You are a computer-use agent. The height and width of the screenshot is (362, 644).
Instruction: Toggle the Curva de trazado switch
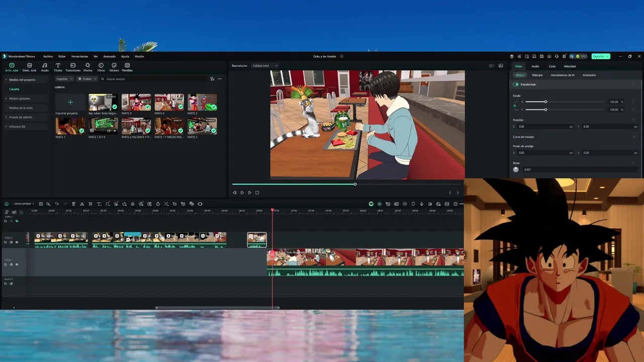point(635,137)
